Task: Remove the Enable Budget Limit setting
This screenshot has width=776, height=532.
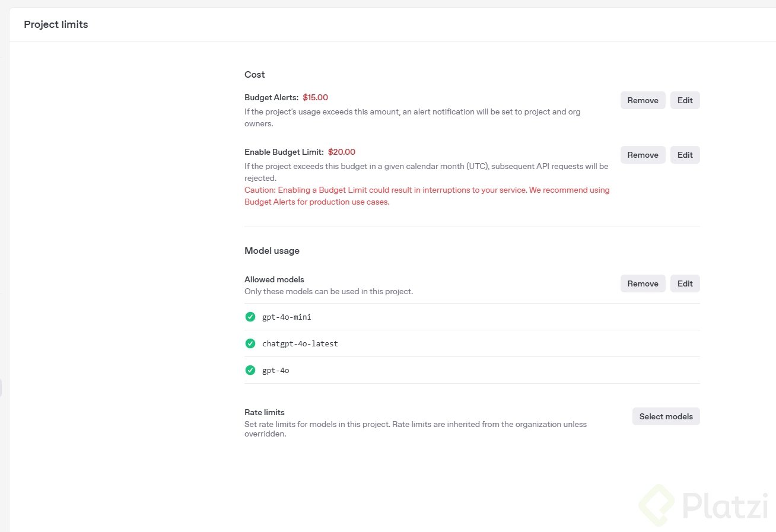Action: (643, 155)
